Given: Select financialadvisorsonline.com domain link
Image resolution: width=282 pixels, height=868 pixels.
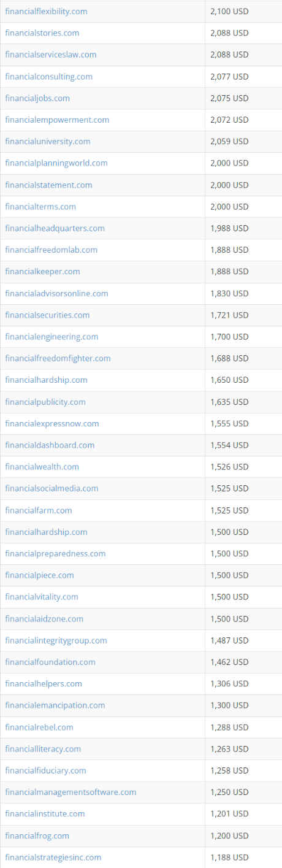Looking at the screenshot, I should pos(56,293).
